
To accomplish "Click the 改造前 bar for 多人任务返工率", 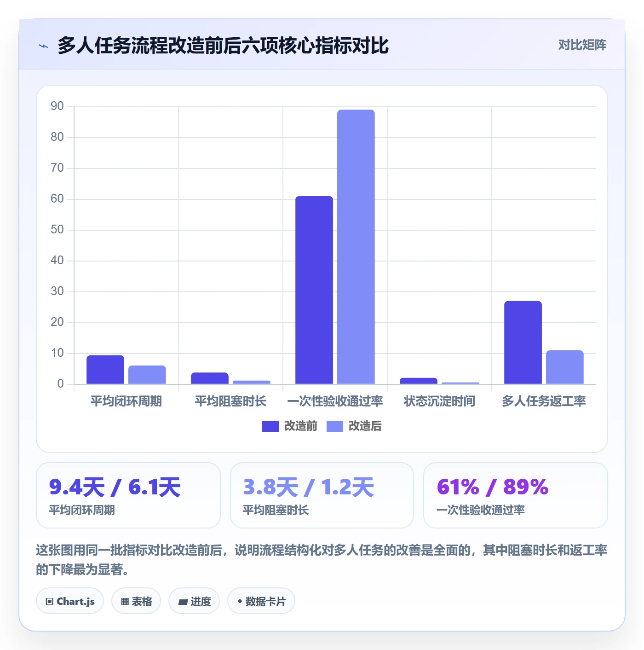I will pos(523,342).
